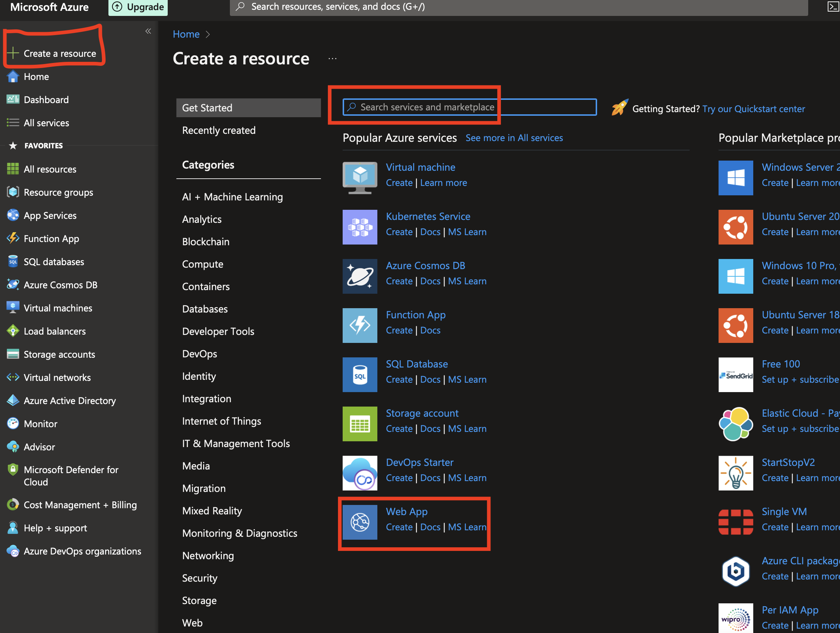
Task: Click Try our Quickstart center link
Action: [x=753, y=109]
